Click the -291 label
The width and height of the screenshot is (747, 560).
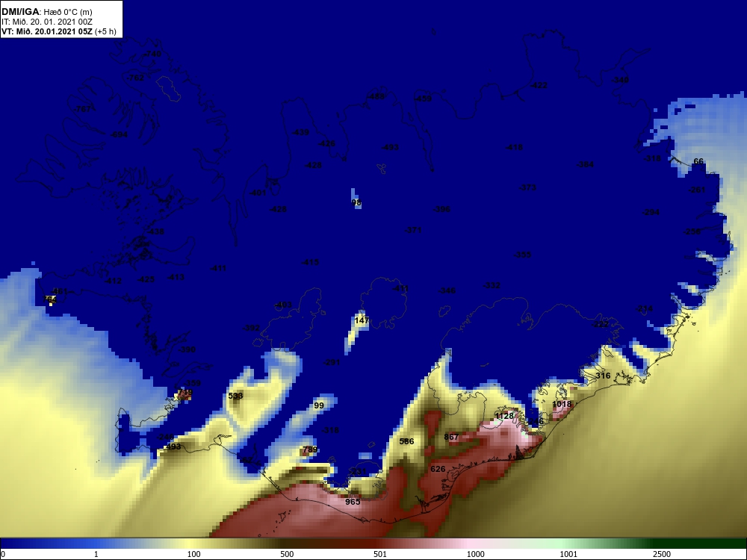[x=331, y=362]
